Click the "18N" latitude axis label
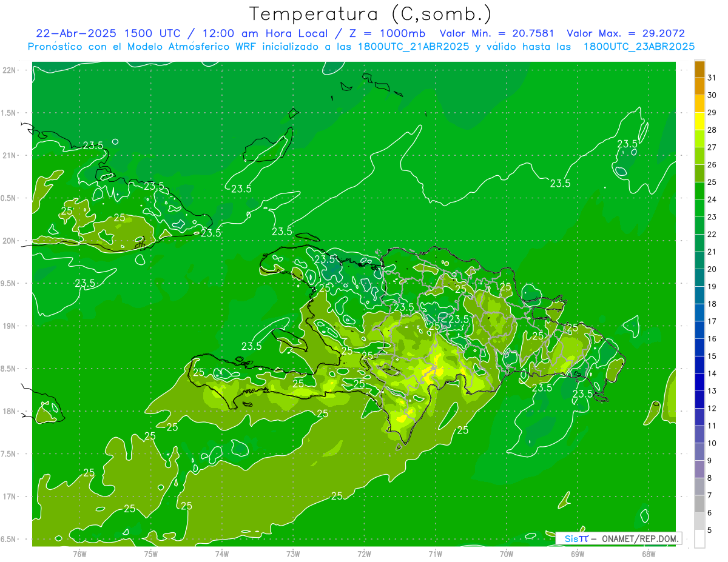Image resolution: width=728 pixels, height=562 pixels. 8,411
